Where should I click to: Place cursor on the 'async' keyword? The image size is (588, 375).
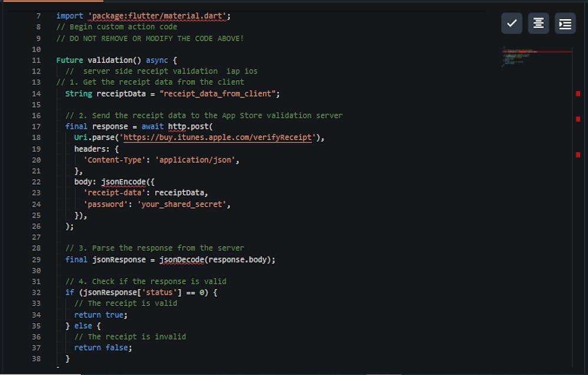[157, 59]
